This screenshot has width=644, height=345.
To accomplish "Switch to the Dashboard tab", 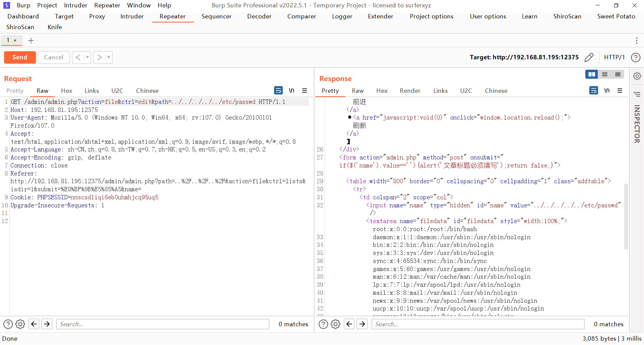I will [x=23, y=16].
